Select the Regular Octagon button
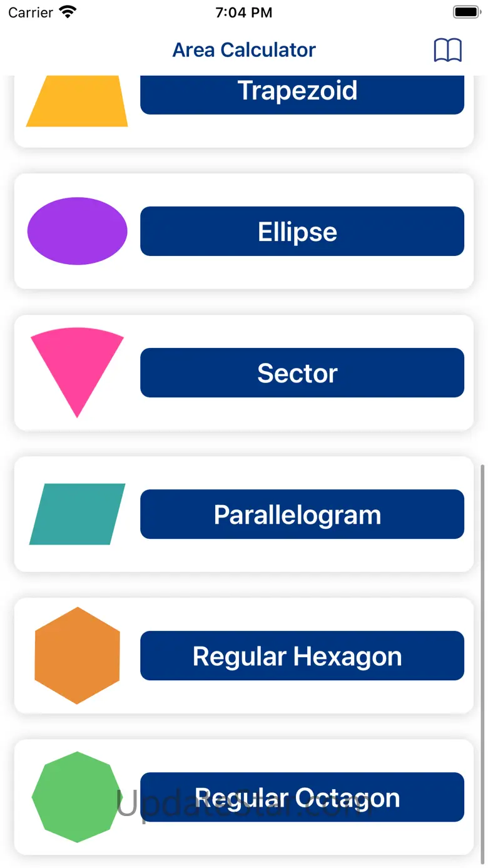The width and height of the screenshot is (488, 868). pyautogui.click(x=302, y=797)
